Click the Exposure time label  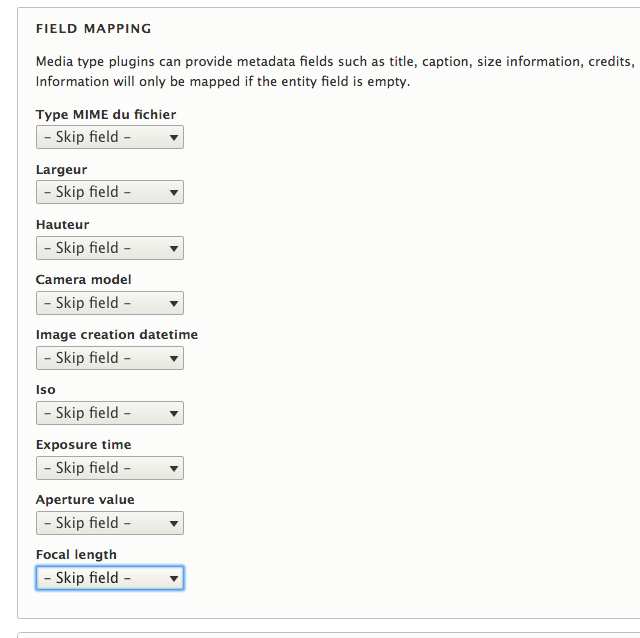pos(84,445)
